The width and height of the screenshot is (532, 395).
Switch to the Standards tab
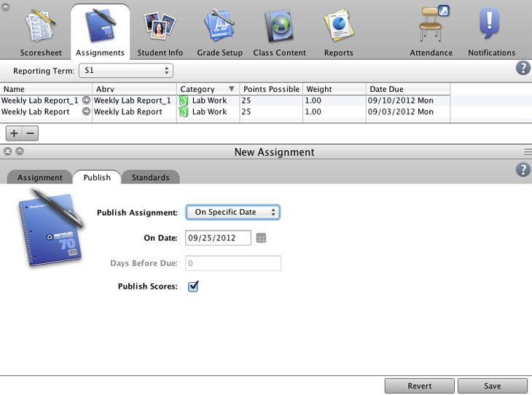click(150, 178)
